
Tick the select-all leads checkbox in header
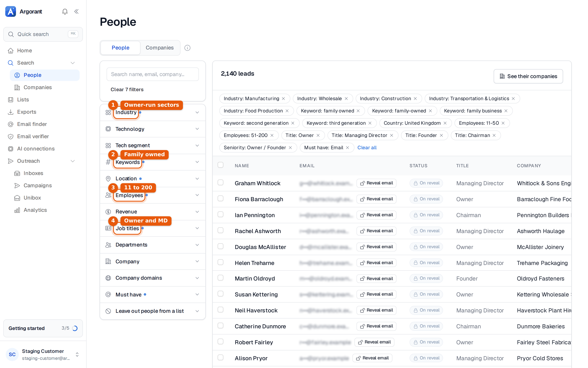(x=220, y=165)
